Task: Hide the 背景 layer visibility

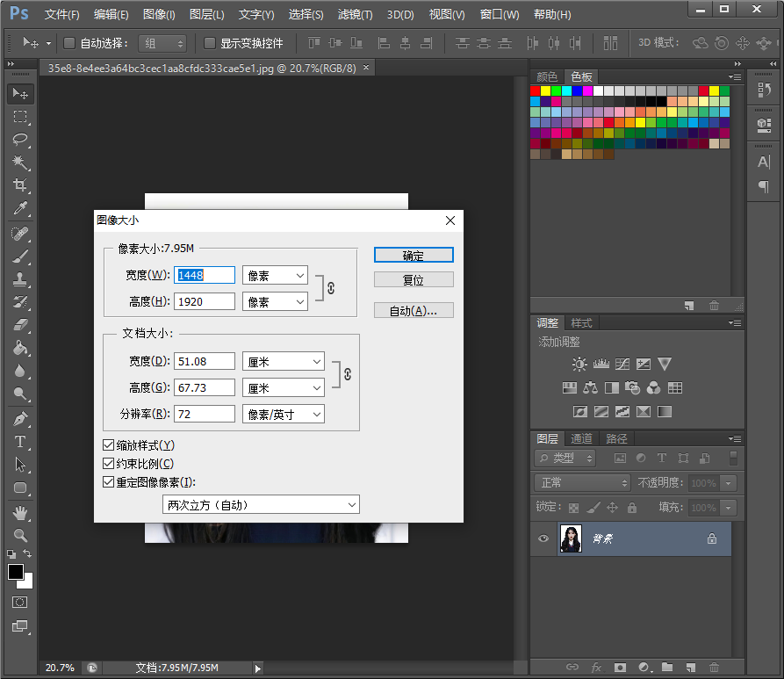Action: [543, 538]
